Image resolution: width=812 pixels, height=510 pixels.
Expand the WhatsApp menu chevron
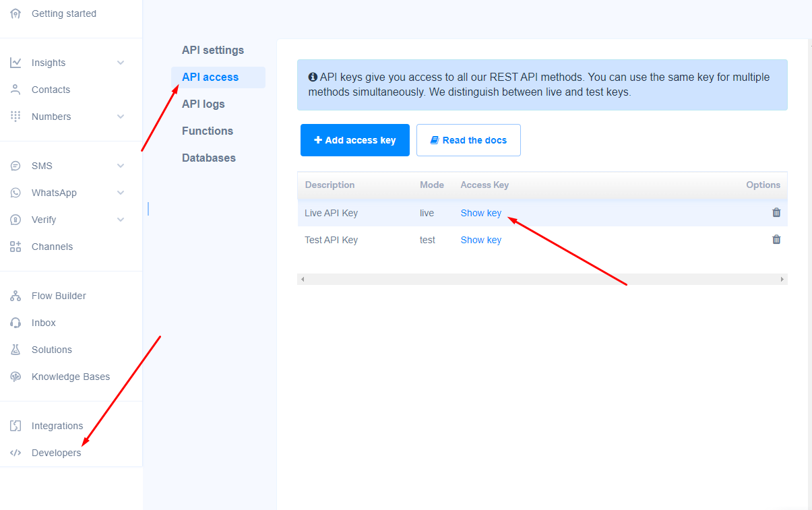coord(121,193)
